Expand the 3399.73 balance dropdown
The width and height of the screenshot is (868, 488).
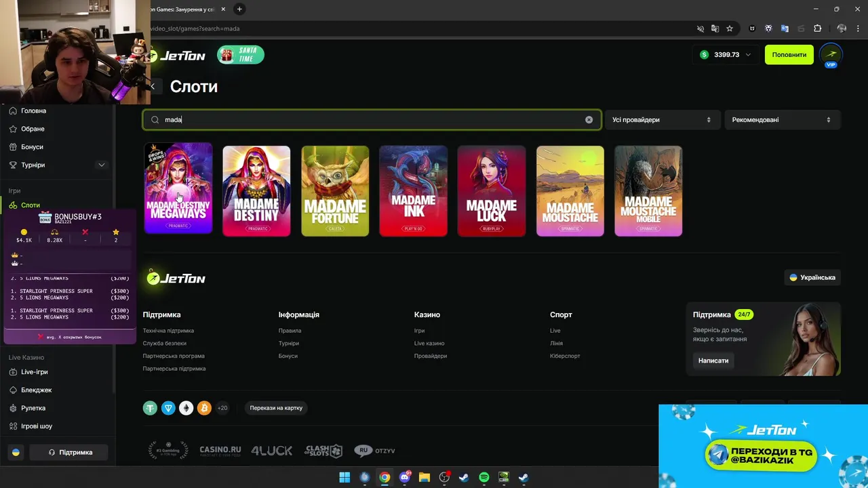(727, 55)
